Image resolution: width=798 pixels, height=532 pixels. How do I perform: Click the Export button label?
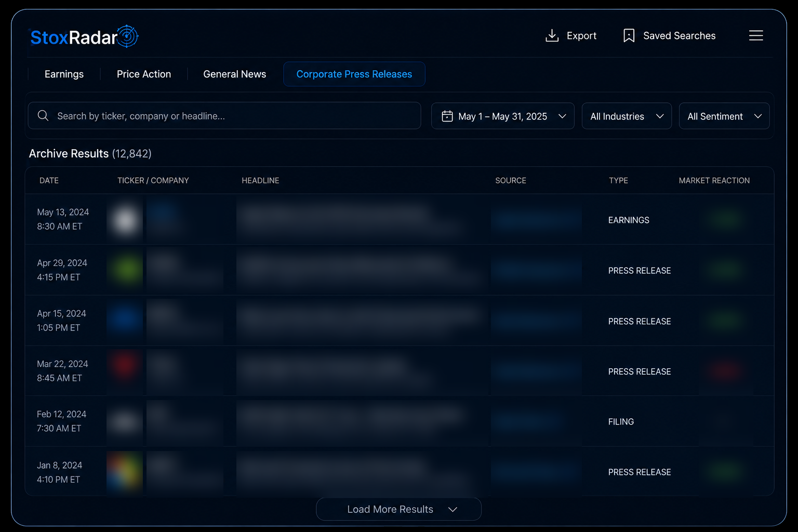[581, 35]
